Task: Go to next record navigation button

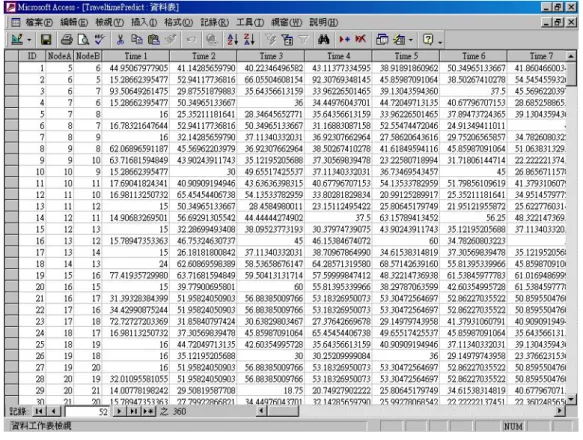Action: tap(119, 411)
